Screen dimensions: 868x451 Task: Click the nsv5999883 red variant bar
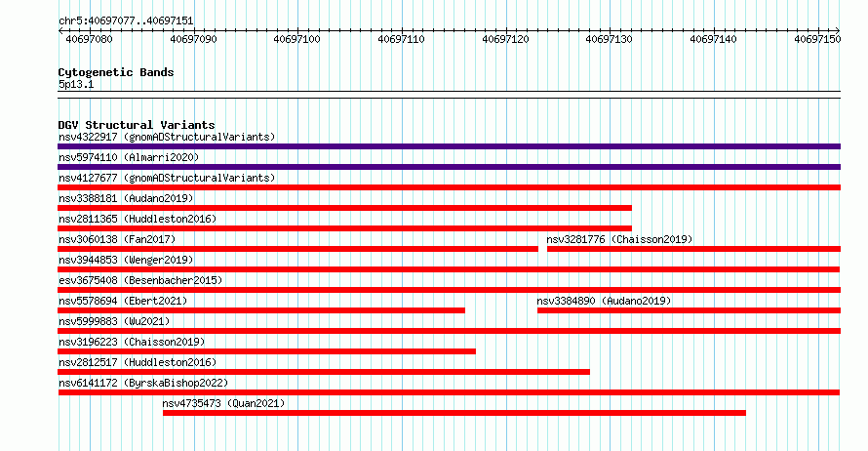click(x=449, y=331)
